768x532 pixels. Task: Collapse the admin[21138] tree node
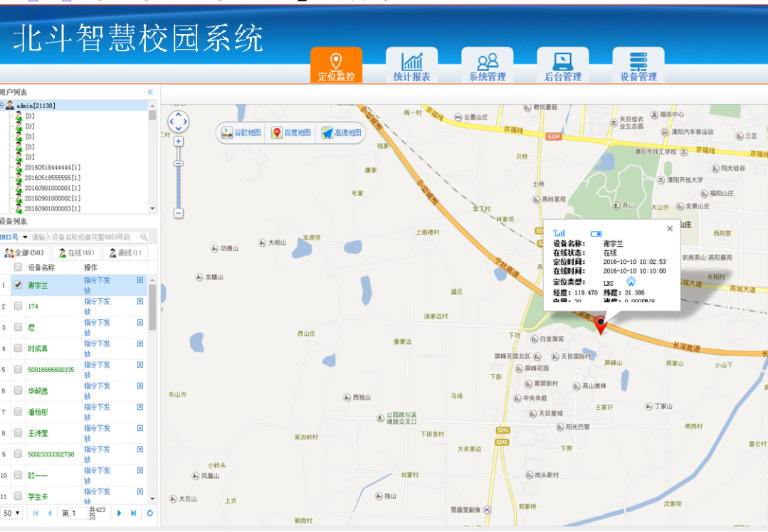point(1,105)
